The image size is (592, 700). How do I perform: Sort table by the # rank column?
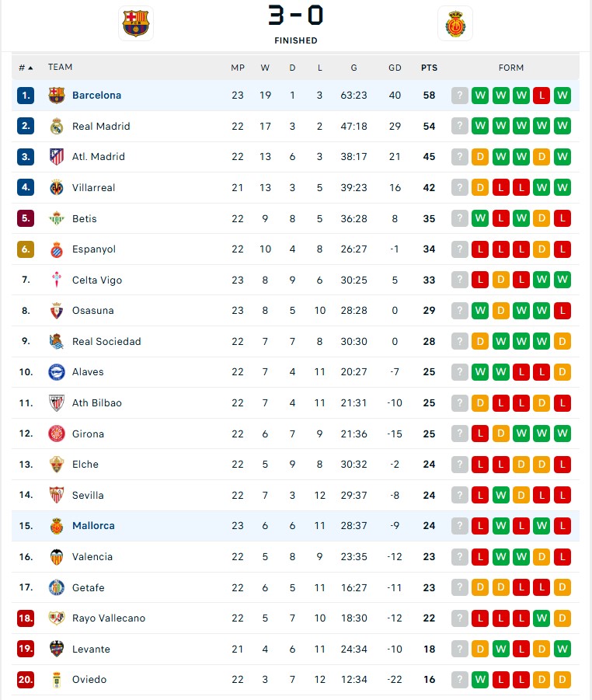coord(26,68)
